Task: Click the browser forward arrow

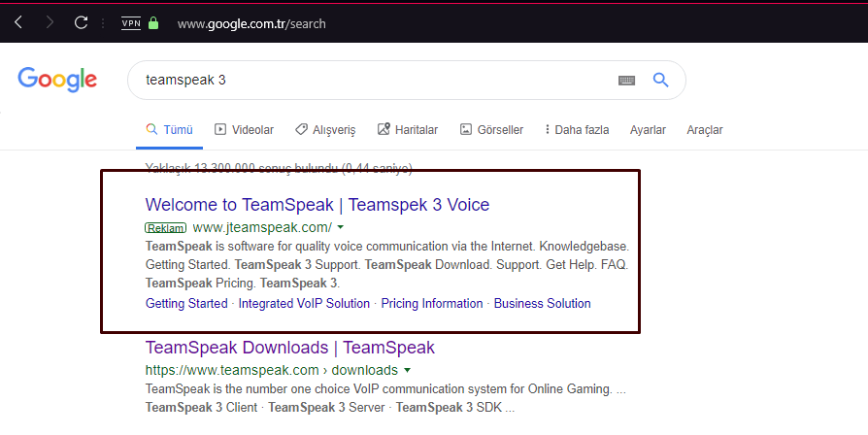Action: [x=50, y=22]
